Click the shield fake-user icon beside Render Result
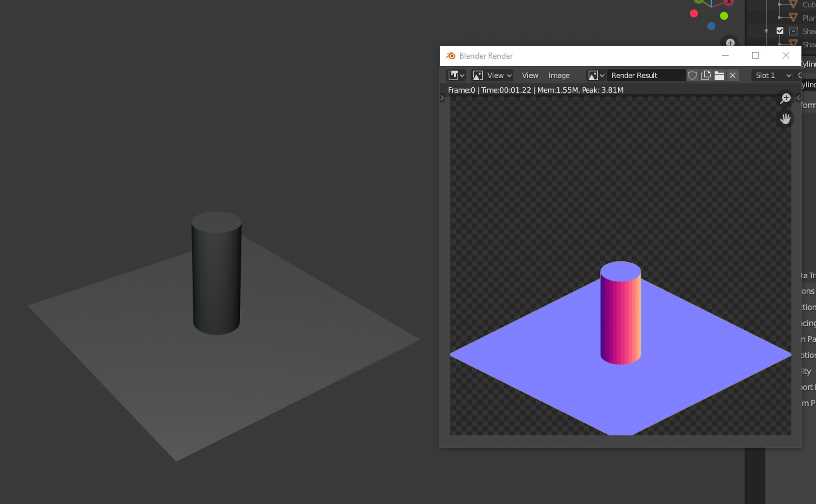 (x=692, y=75)
